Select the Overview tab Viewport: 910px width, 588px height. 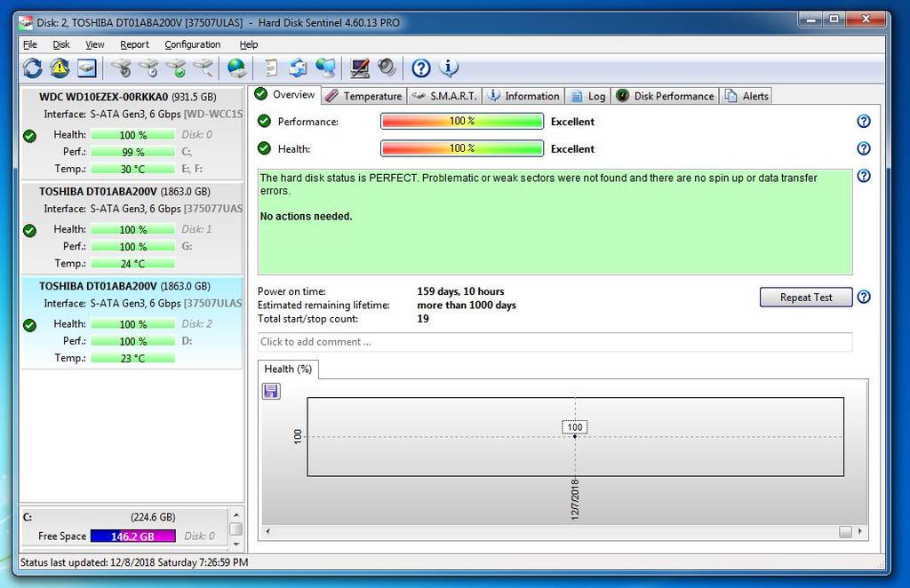tap(285, 94)
